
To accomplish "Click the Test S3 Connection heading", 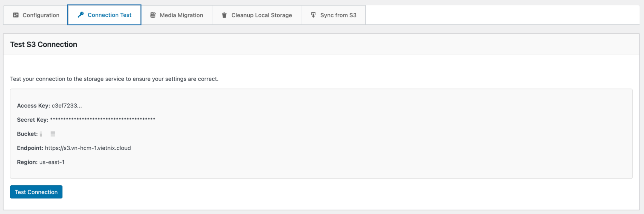I will [x=43, y=44].
